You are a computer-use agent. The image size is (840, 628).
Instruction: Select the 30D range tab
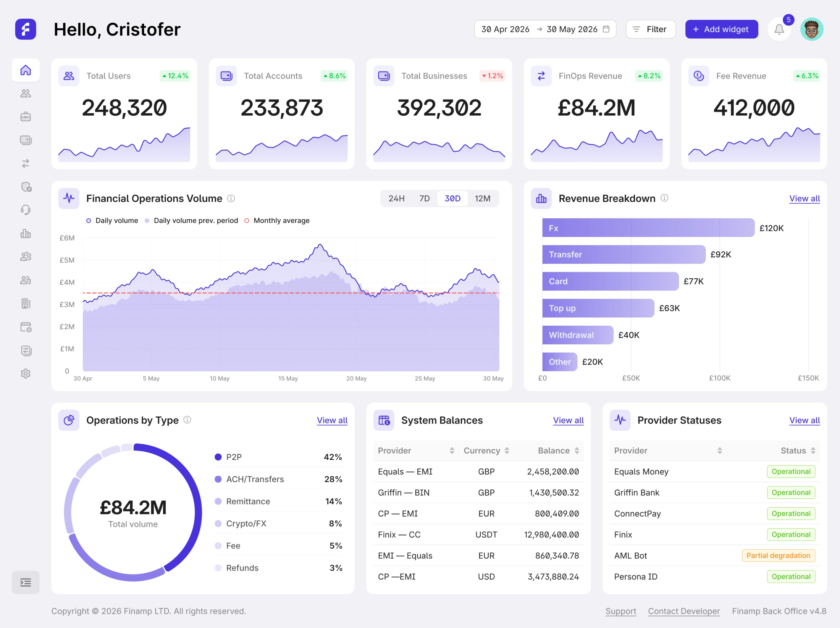point(452,199)
